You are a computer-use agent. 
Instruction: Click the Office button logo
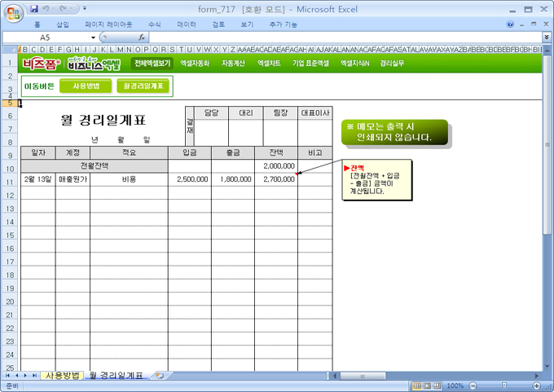click(14, 13)
